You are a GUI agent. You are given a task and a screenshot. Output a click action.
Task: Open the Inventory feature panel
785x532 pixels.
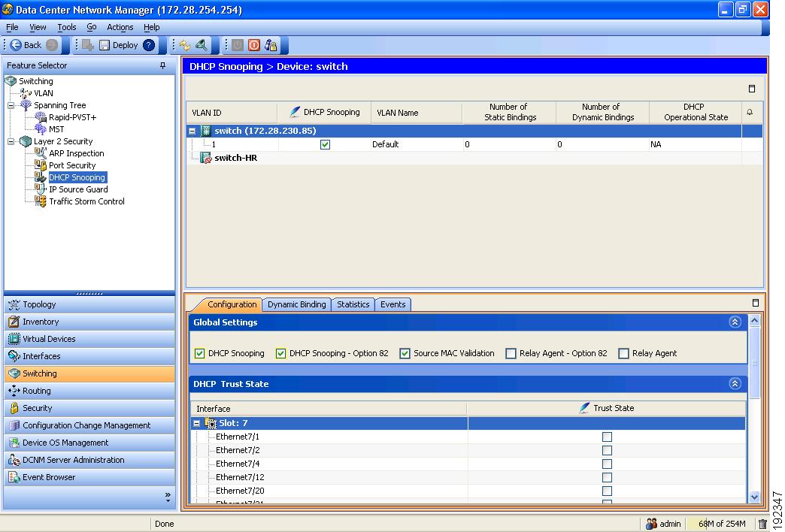pos(41,322)
